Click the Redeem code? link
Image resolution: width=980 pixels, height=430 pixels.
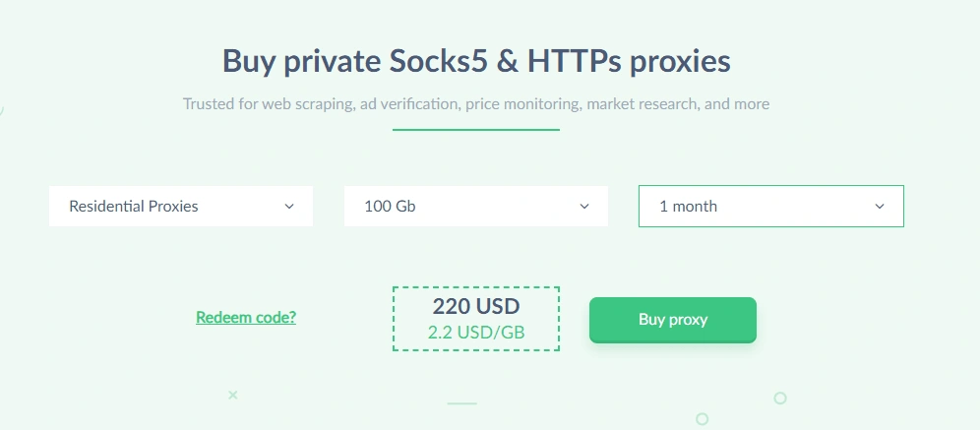click(x=246, y=318)
